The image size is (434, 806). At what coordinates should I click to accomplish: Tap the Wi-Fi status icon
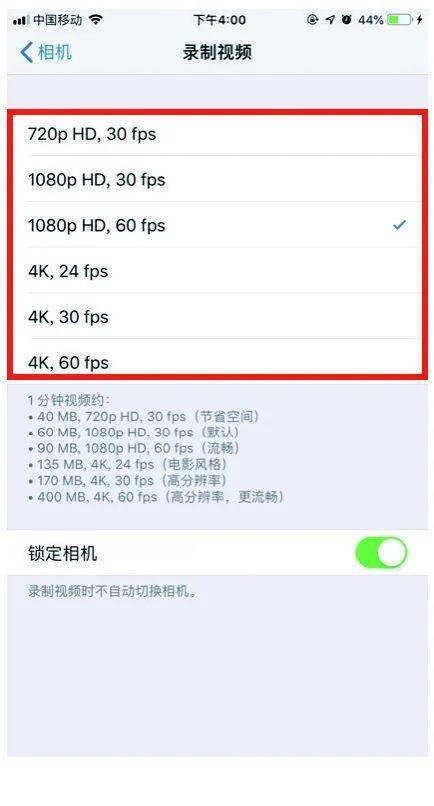point(95,20)
